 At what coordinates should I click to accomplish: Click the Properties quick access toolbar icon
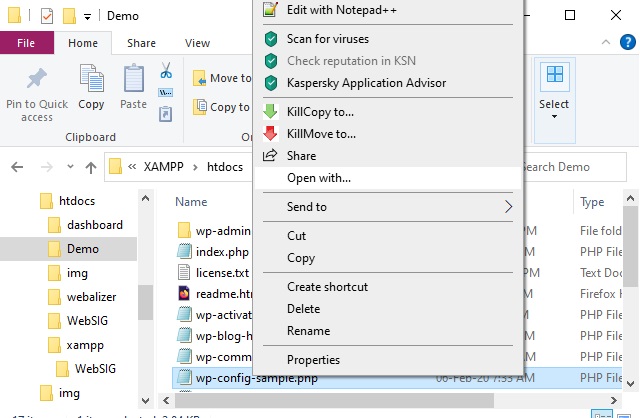47,16
